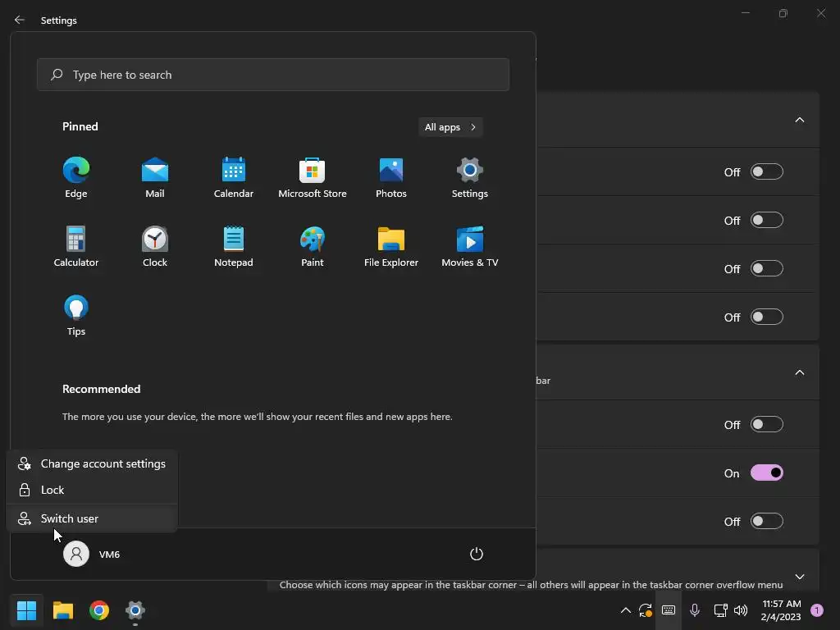Open the Calculator app
The height and width of the screenshot is (630, 840).
tap(76, 246)
